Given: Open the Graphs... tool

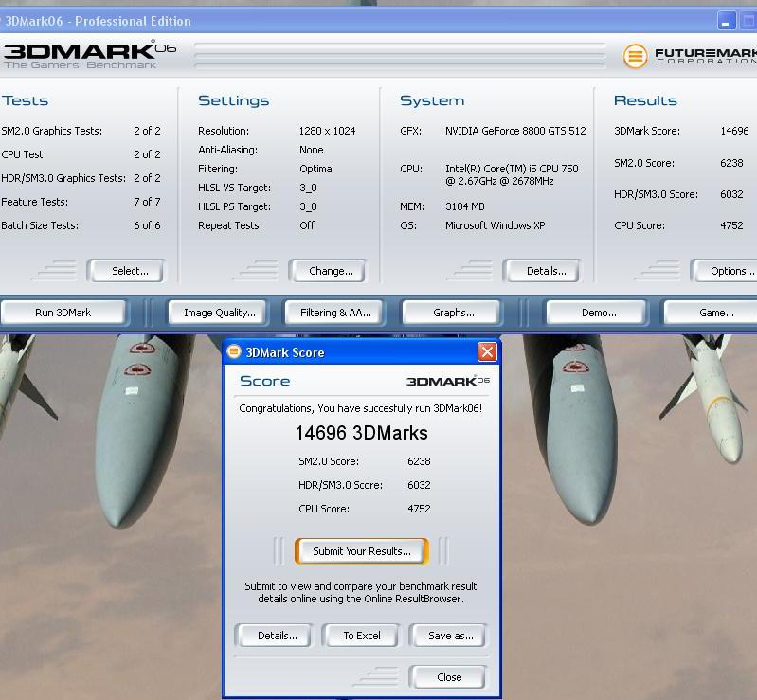Looking at the screenshot, I should point(451,313).
